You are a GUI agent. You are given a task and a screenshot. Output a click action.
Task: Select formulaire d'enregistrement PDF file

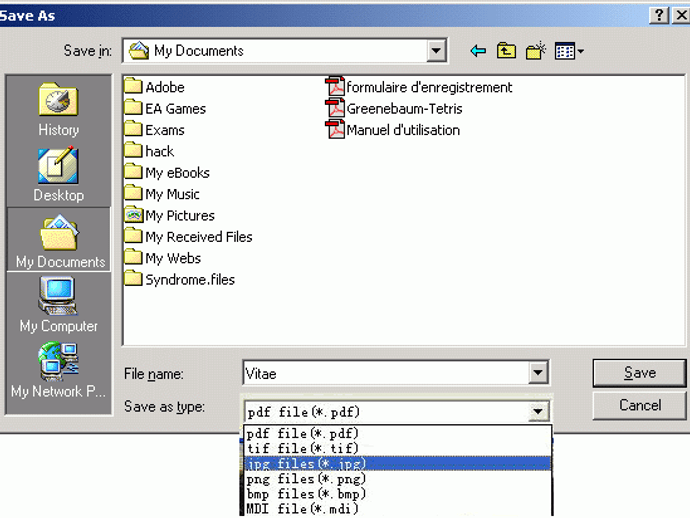pos(419,87)
